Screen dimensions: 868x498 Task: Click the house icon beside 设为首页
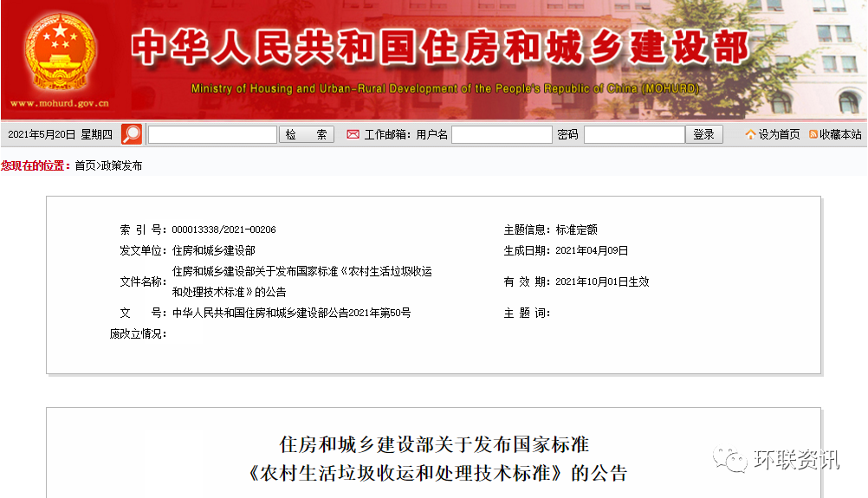[750, 134]
